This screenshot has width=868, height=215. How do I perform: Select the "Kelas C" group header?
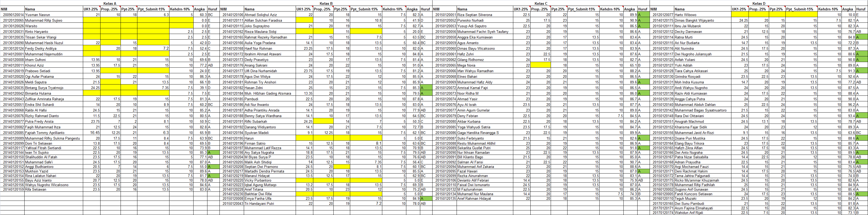[x=541, y=3]
